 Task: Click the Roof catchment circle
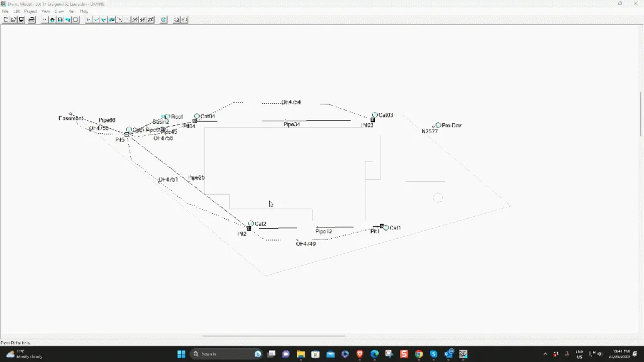click(x=167, y=116)
